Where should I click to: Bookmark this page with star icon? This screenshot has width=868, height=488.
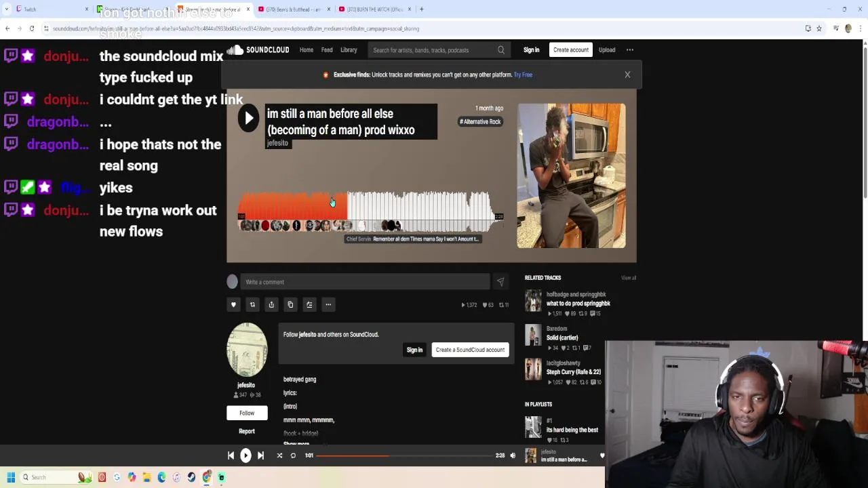[x=818, y=28]
